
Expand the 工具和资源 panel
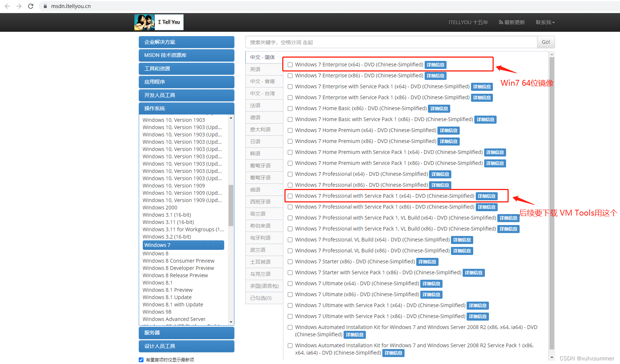(x=187, y=69)
